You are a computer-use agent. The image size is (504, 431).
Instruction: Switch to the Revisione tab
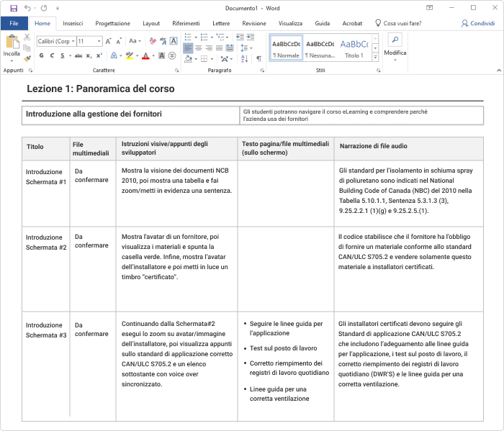(x=254, y=23)
